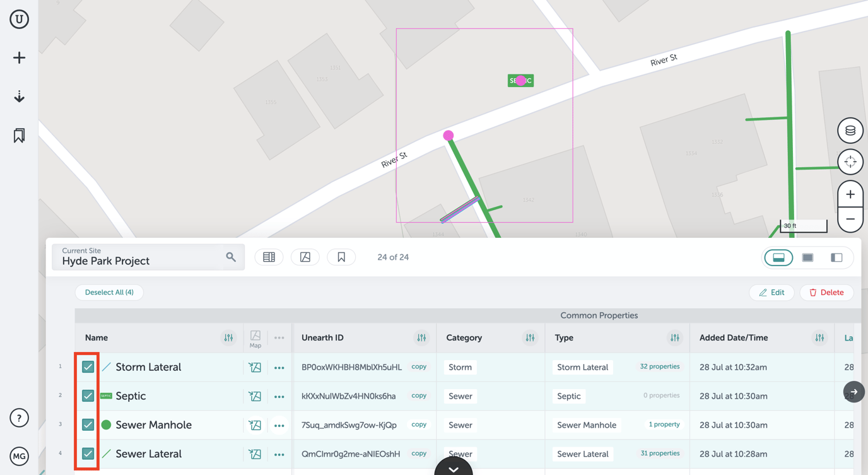Screen dimensions: 868x475
Task: Click the plus add icon in left sidebar
Action: point(19,58)
